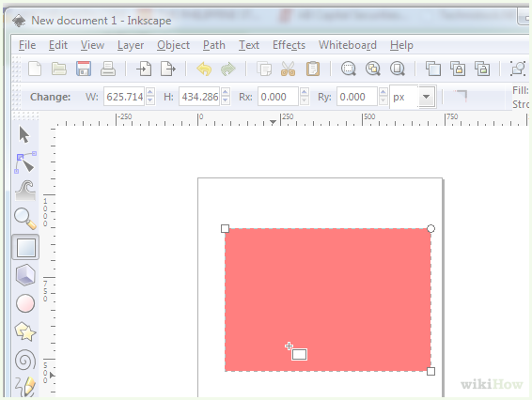Screen dimensions: 532x400
Task: Click the top-left square resize handle
Action: 225,229
